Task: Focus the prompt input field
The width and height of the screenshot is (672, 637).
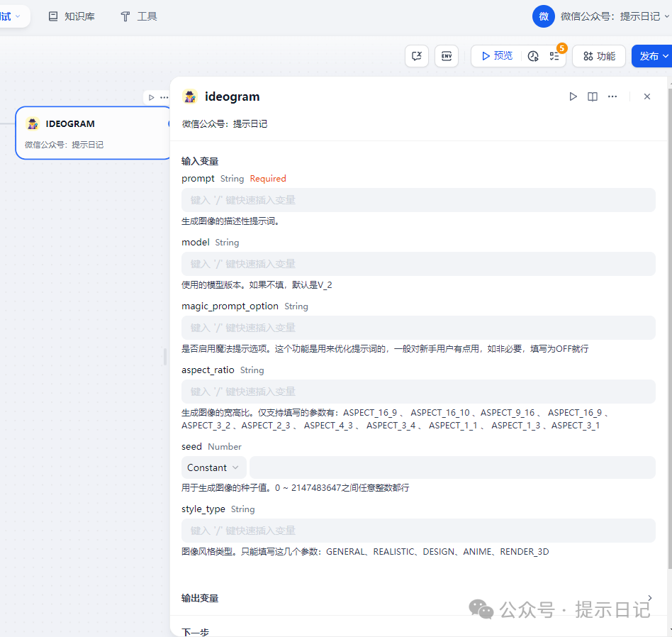Action: pyautogui.click(x=418, y=200)
